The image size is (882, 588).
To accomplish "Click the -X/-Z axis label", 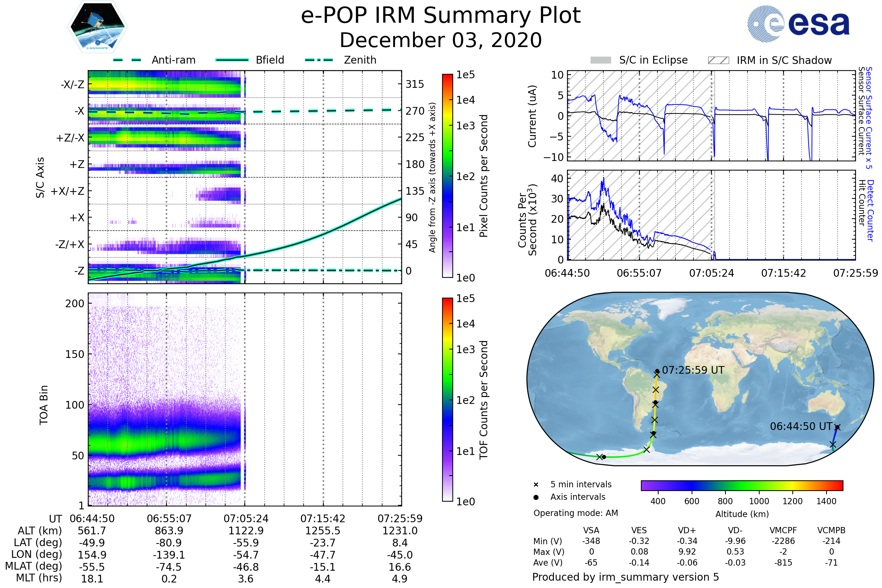I will tap(73, 85).
